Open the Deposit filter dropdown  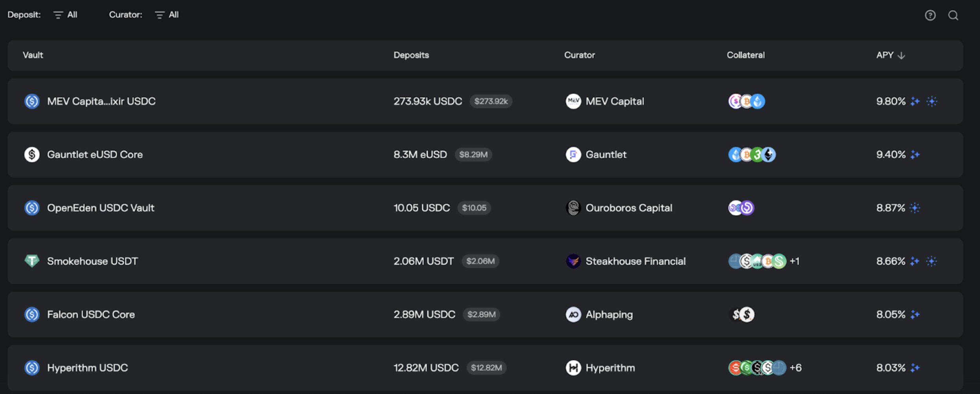pos(66,15)
